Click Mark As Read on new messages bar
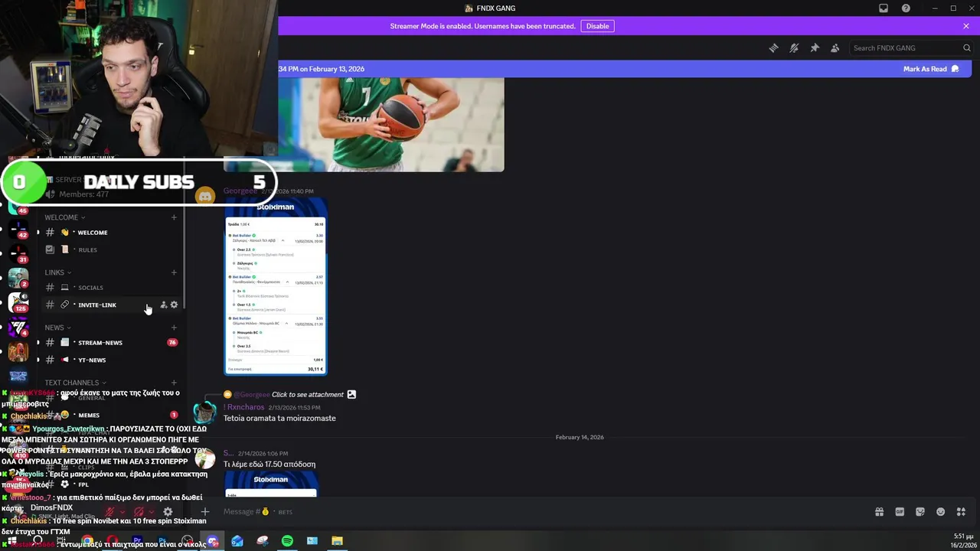This screenshot has width=980, height=551. pyautogui.click(x=930, y=69)
